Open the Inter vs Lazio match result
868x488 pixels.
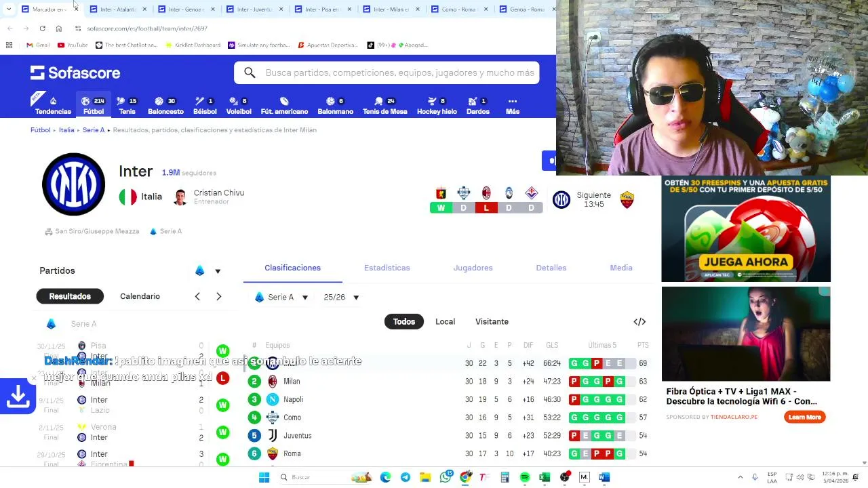point(134,405)
